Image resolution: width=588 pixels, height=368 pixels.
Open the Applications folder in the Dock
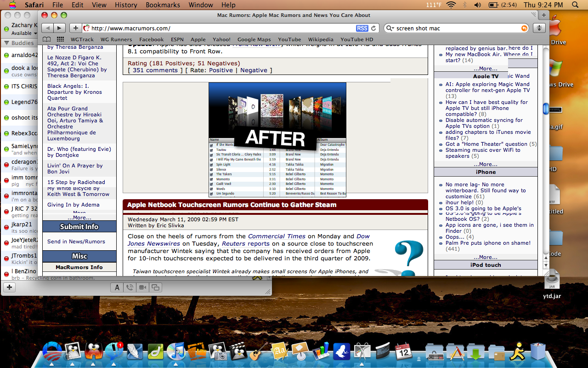click(x=455, y=352)
